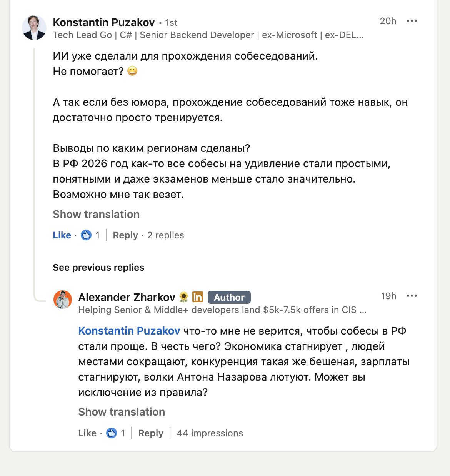Image resolution: width=450 pixels, height=476 pixels.
Task: Expand See previous replies
Action: coord(98,268)
